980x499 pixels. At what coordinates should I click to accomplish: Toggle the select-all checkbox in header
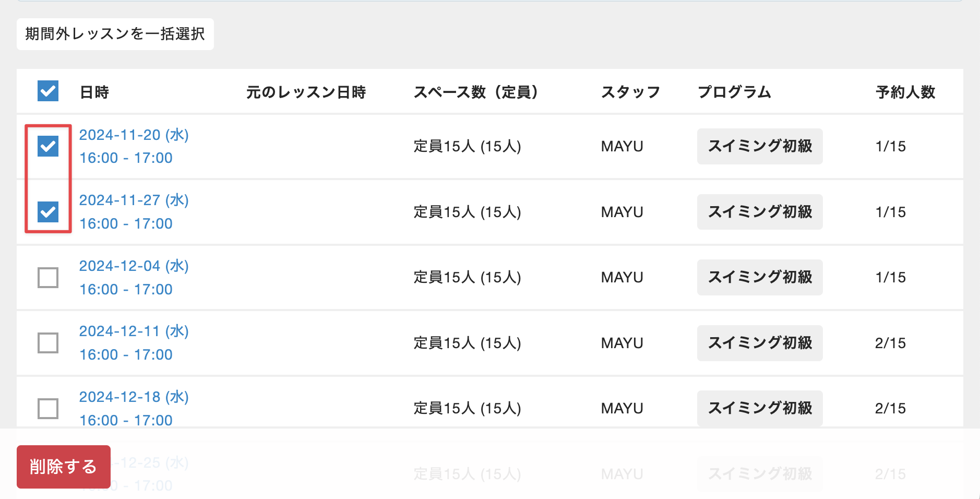pos(48,91)
